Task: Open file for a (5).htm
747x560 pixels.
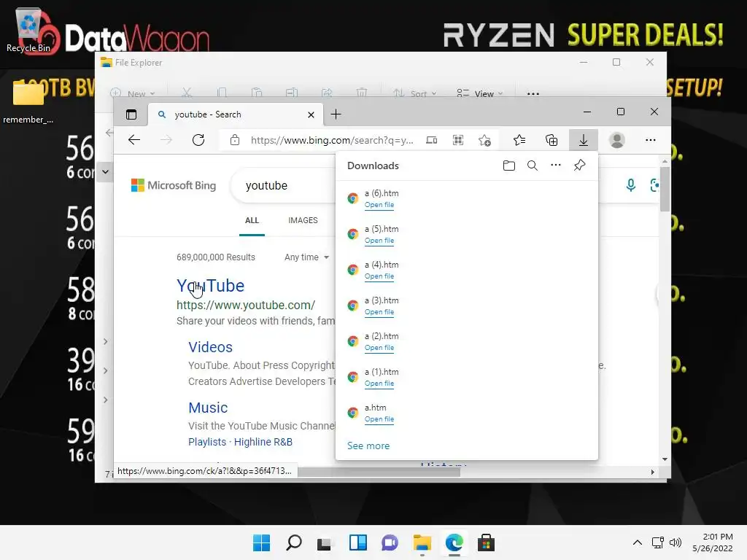Action: pyautogui.click(x=379, y=241)
